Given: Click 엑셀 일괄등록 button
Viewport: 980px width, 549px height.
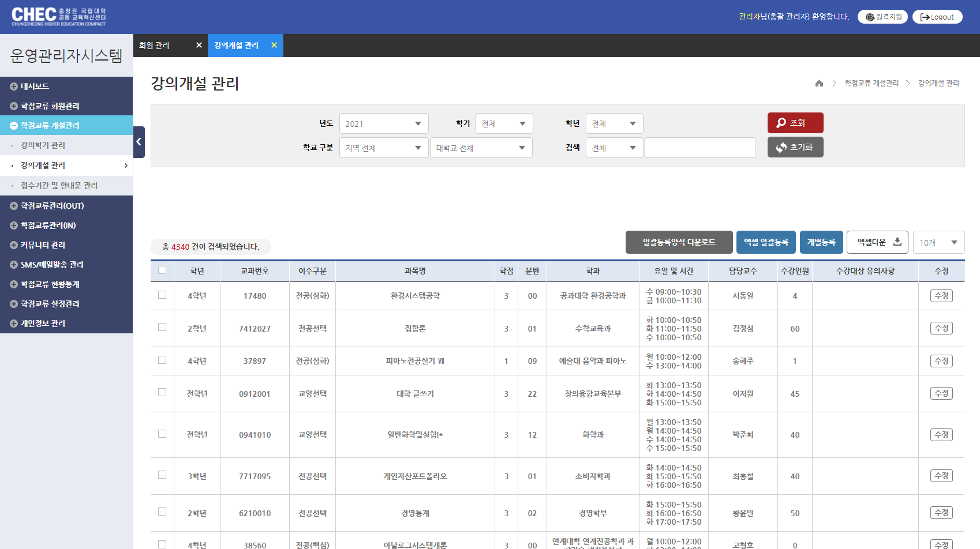Looking at the screenshot, I should coord(766,242).
